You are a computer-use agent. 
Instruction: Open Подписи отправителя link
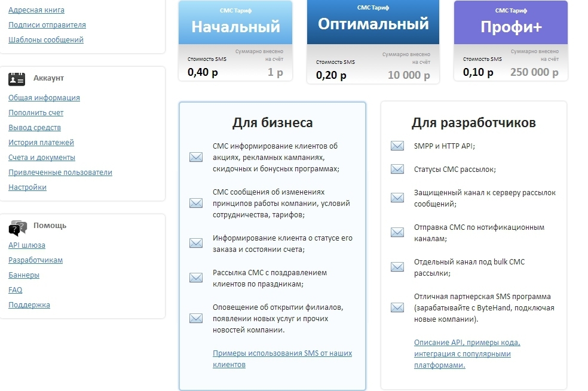47,25
